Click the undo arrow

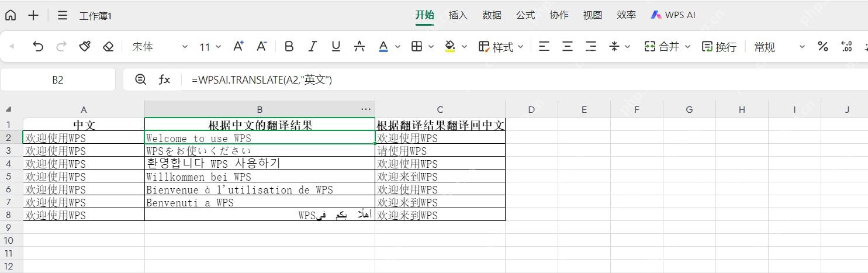pos(38,46)
